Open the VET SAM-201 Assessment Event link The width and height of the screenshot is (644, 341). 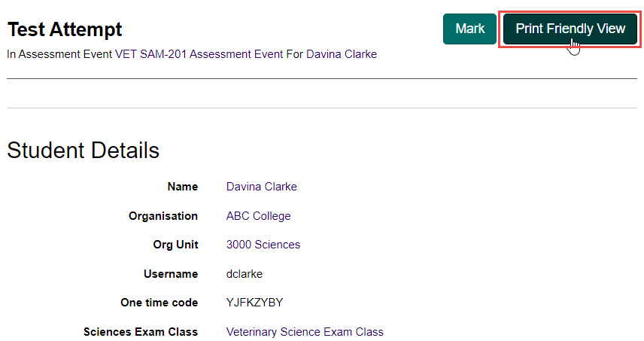pos(245,54)
